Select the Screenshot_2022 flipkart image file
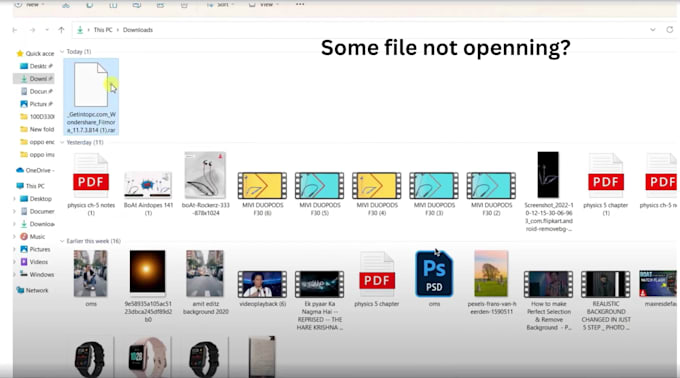Viewport: 680px width, 378px height. pos(549,192)
